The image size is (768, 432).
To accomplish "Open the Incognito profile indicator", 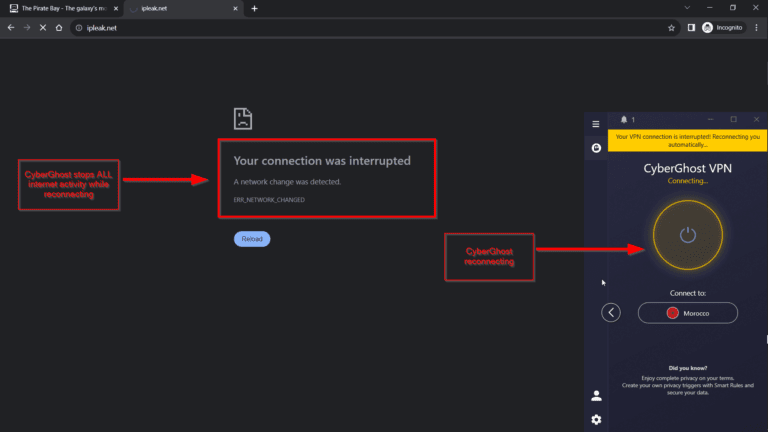I will (722, 27).
